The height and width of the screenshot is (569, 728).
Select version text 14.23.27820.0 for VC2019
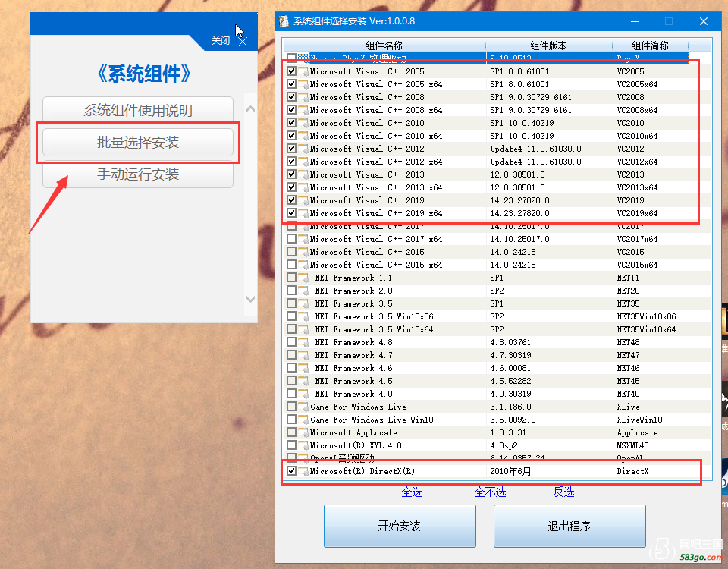(x=519, y=200)
